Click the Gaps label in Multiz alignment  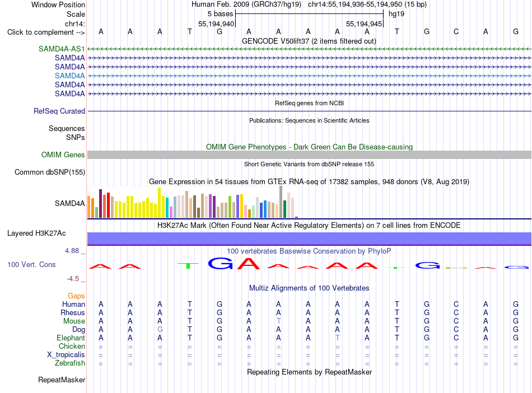pos(76,296)
